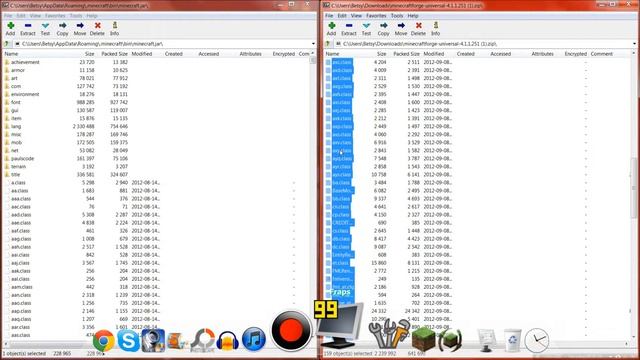Select the gui folder in left window
The width and height of the screenshot is (640, 360).
pyautogui.click(x=15, y=110)
